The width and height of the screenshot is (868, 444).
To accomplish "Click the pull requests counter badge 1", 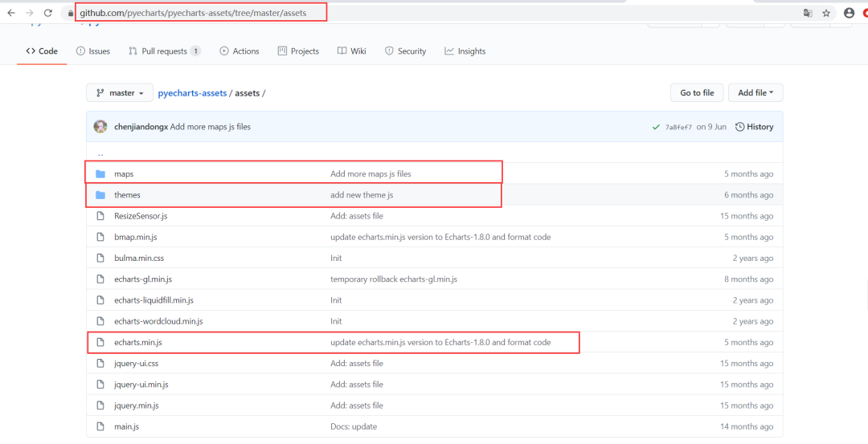I will 195,51.
